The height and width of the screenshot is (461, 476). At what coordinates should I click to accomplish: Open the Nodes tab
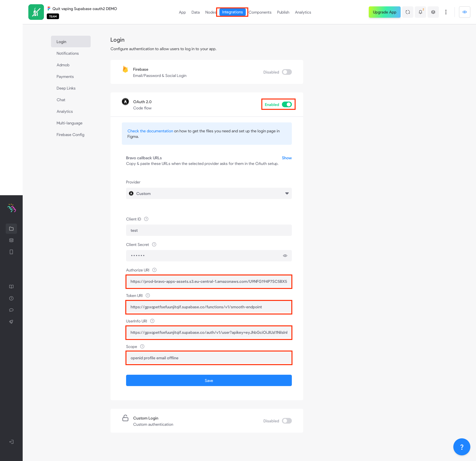tap(211, 12)
